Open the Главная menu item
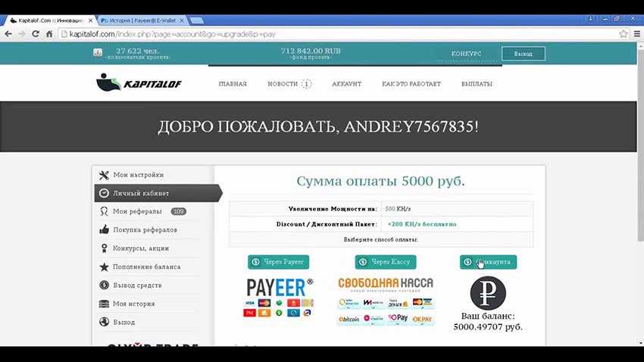 click(233, 84)
